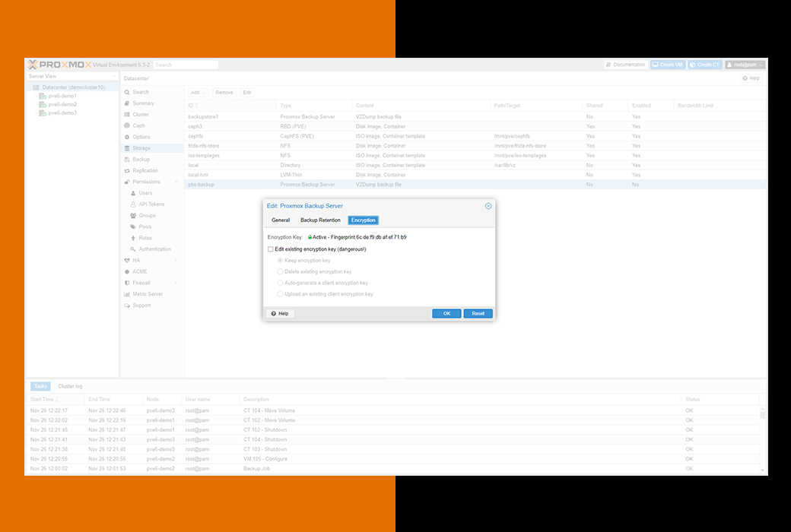The image size is (791, 532).
Task: Select the backupstore1 storage row
Action: tap(475, 117)
